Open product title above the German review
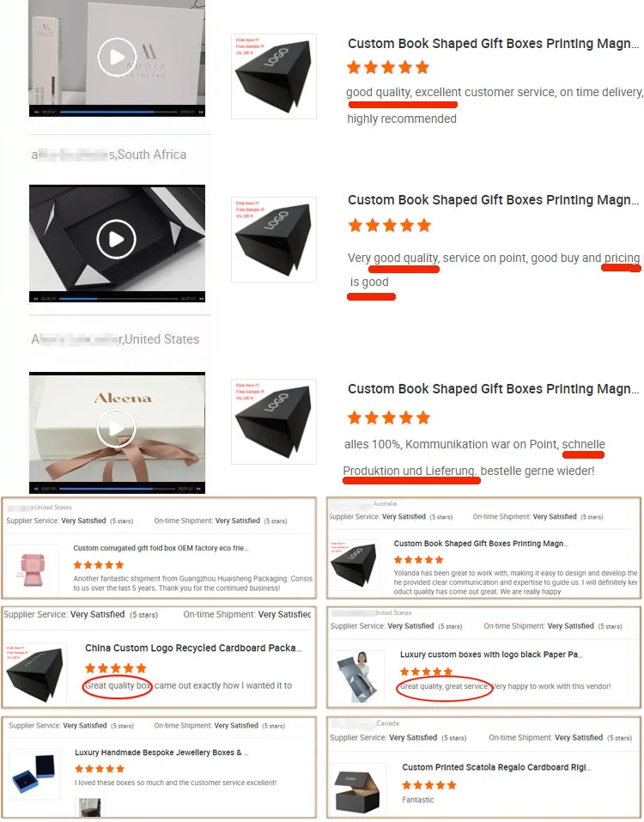The image size is (644, 822). [493, 389]
